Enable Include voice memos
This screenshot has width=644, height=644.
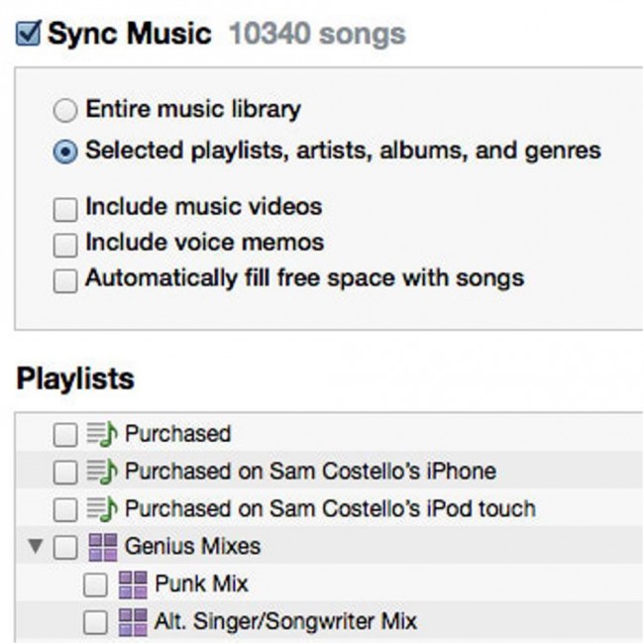click(x=65, y=243)
